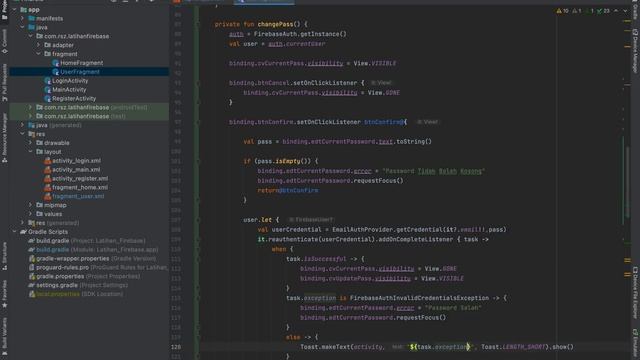Expand com.rsz.latihanfirebase (androidTest) package
Viewport: 640px width, 360px height.
pyautogui.click(x=31, y=107)
